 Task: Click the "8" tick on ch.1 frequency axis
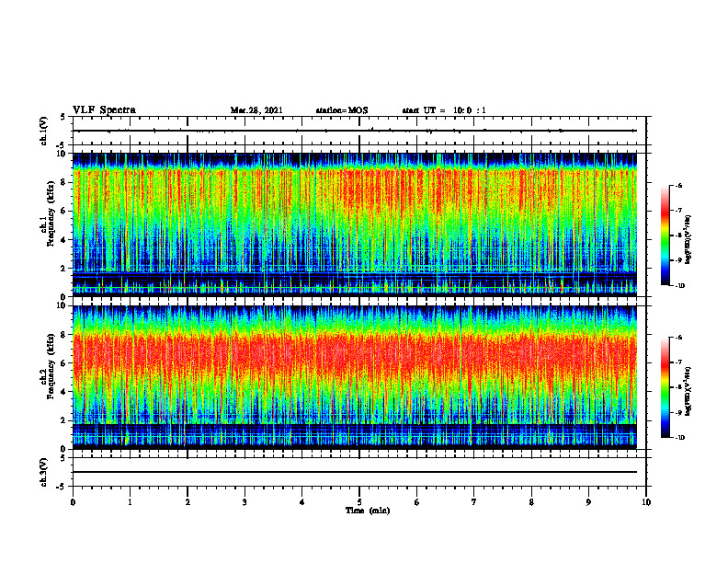[64, 182]
